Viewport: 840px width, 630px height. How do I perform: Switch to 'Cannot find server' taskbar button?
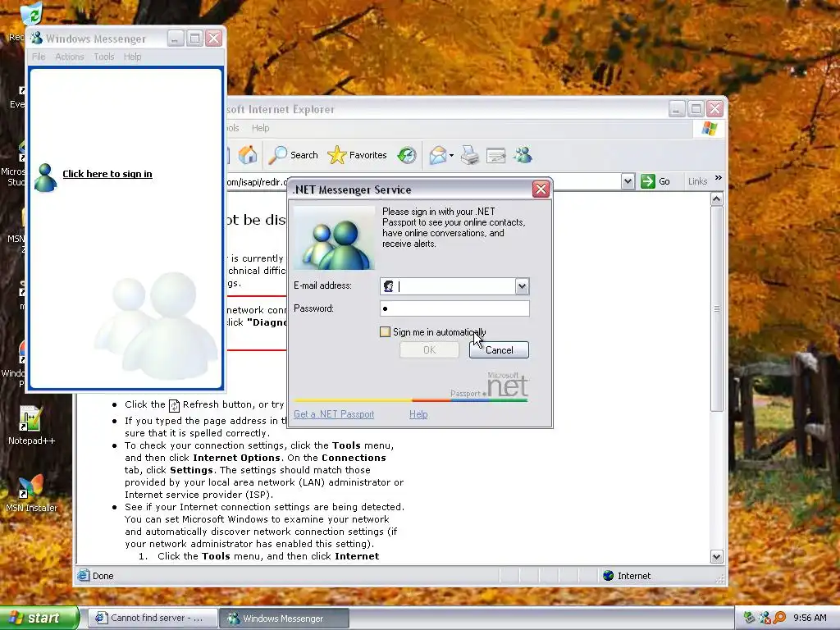(x=153, y=618)
